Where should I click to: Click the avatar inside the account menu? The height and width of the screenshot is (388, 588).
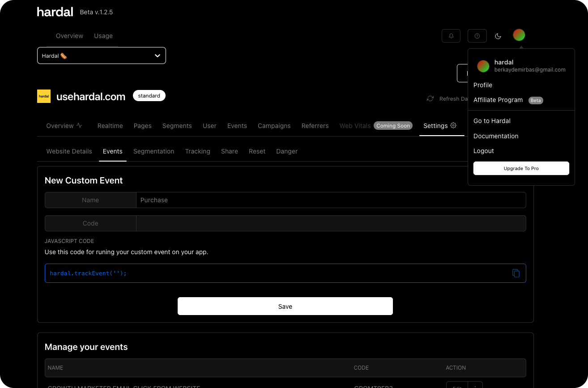tap(483, 66)
